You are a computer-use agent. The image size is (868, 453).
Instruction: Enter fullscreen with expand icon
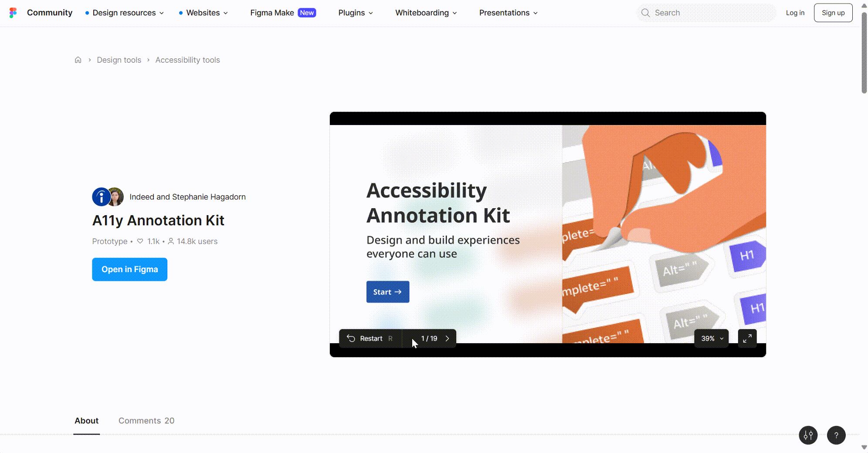747,338
